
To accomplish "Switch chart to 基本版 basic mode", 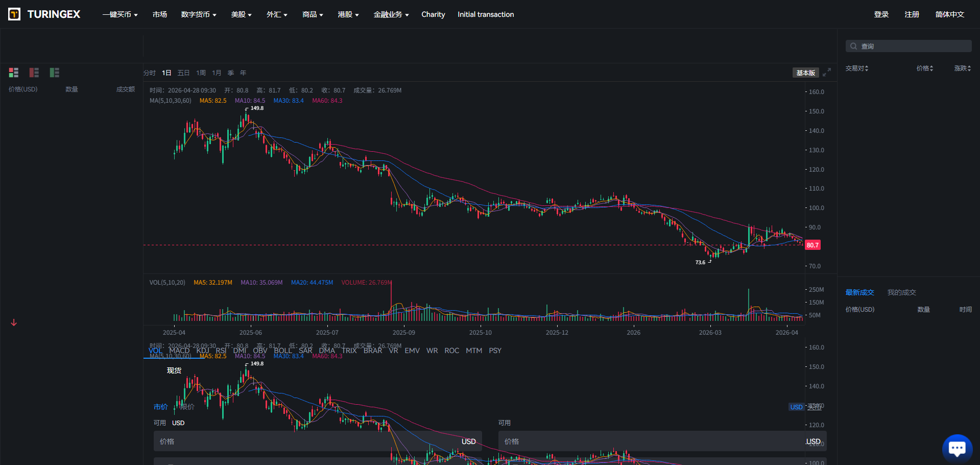I will [805, 73].
